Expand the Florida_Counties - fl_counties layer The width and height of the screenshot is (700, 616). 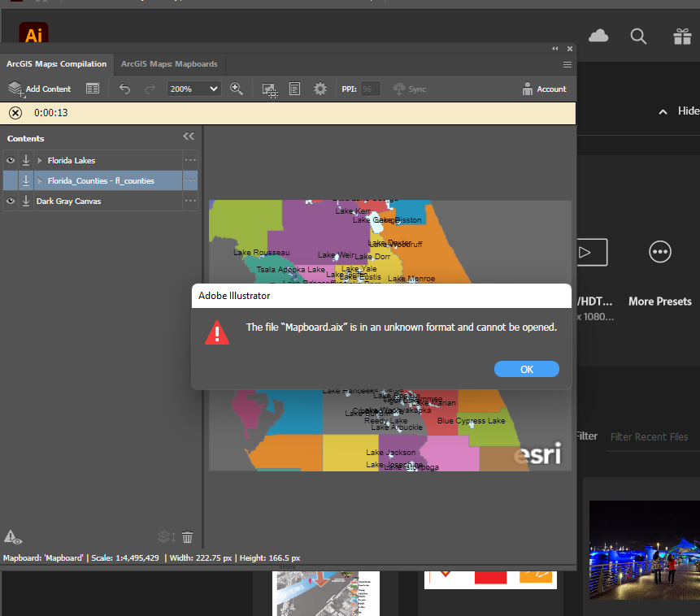[40, 180]
